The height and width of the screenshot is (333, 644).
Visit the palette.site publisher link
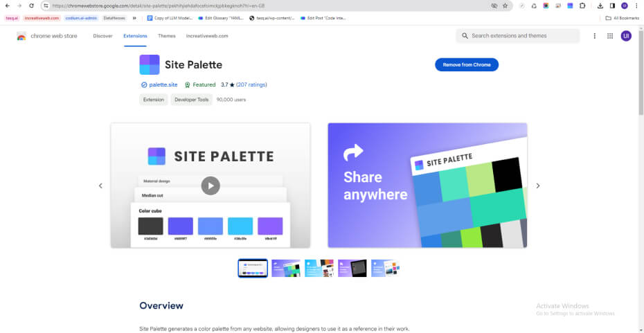pyautogui.click(x=163, y=85)
